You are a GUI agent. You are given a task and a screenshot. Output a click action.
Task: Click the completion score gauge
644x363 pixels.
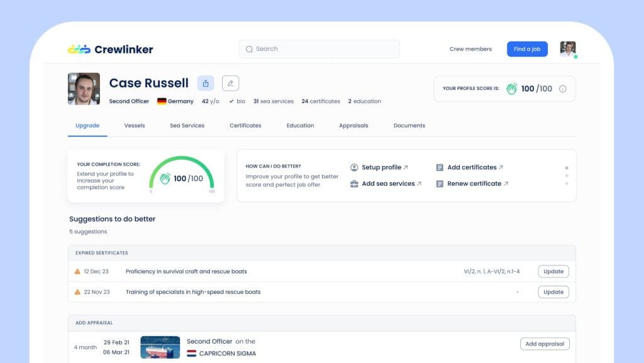pyautogui.click(x=182, y=174)
